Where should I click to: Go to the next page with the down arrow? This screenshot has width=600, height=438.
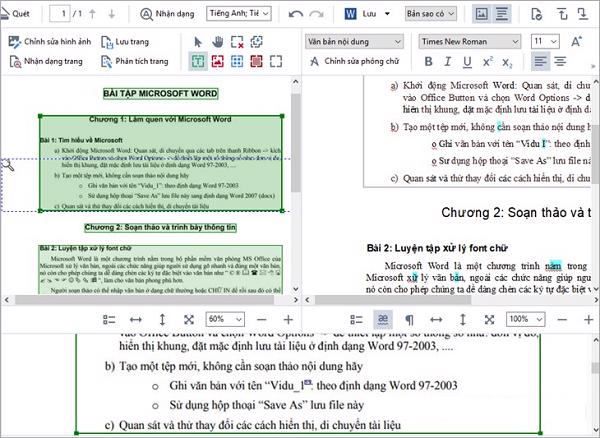coord(112,14)
